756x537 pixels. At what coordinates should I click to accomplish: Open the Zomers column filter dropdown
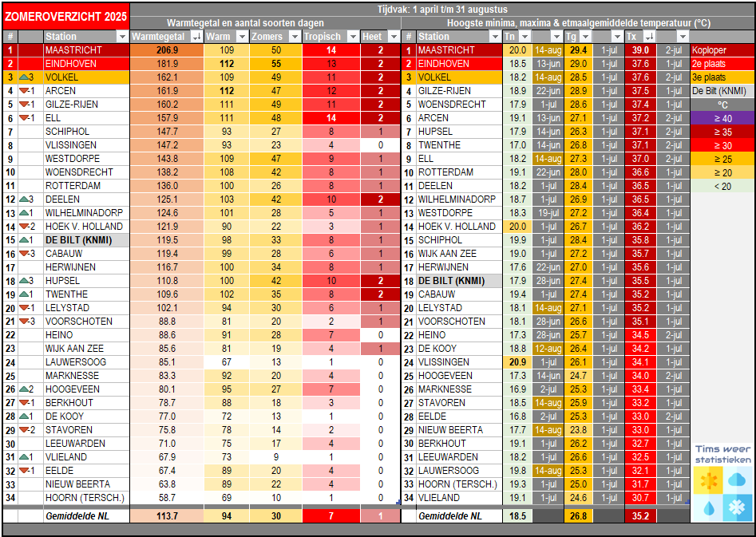(295, 37)
